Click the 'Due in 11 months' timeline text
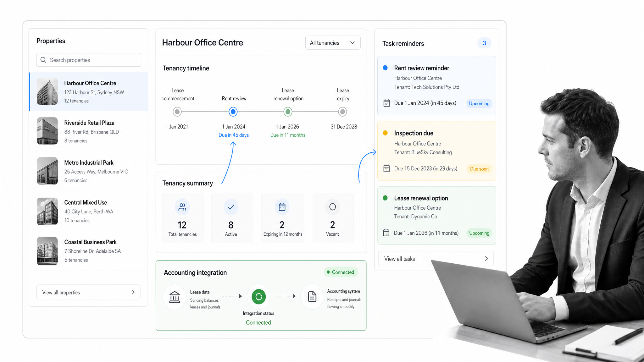Screen dimensions: 644x362 [x=288, y=135]
